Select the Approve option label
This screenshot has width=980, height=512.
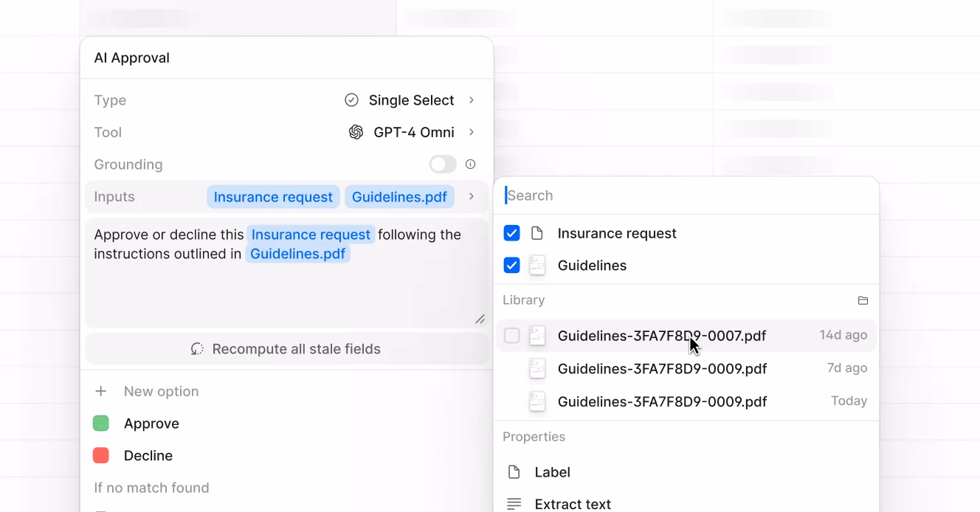click(151, 423)
